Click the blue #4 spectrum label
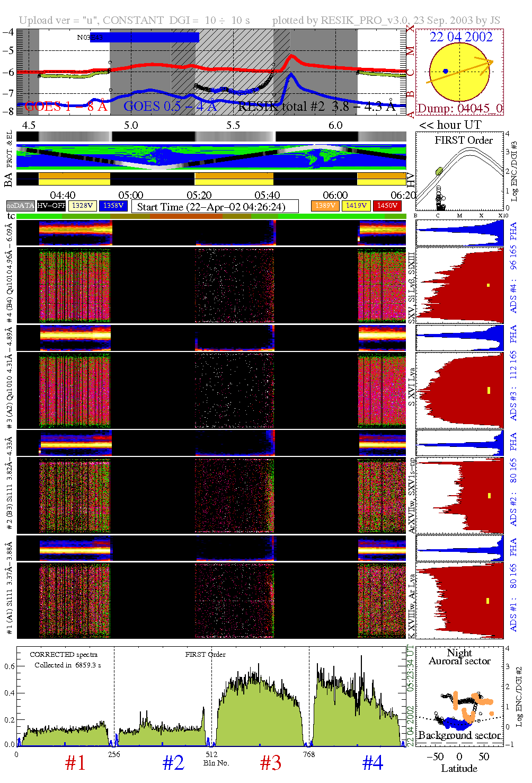532x783 pixels. tap(373, 763)
